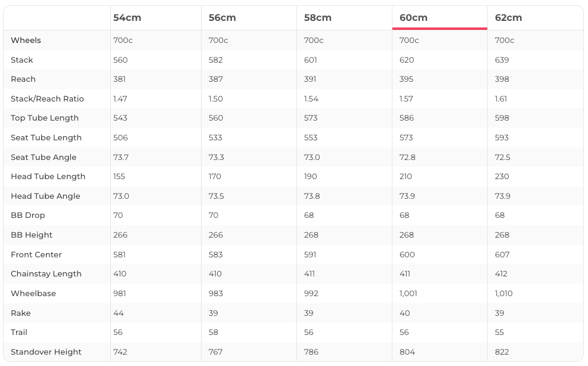This screenshot has width=588, height=366.
Task: Select the BB Drop row label
Action: pyautogui.click(x=28, y=216)
